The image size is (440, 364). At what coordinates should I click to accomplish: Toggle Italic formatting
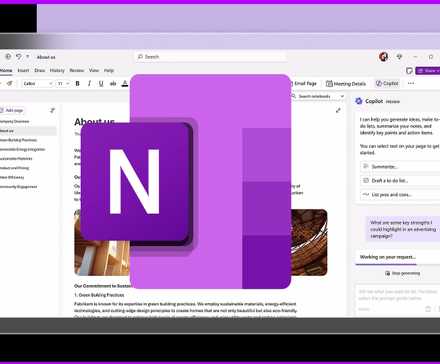89,83
